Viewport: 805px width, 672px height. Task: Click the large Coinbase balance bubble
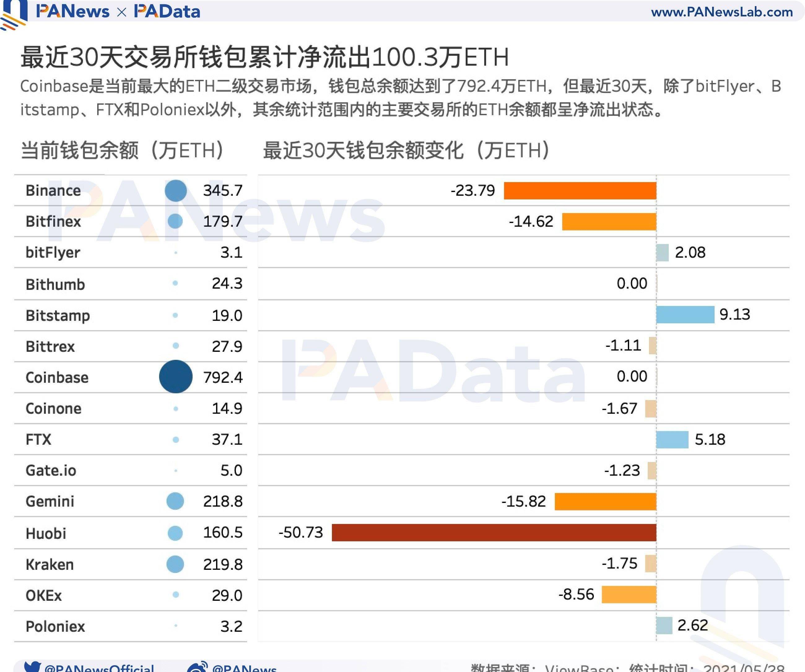176,377
